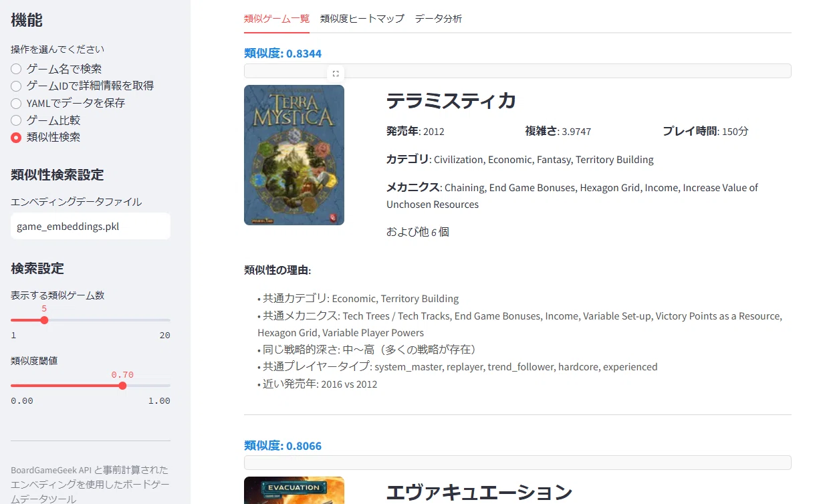823x504 pixels.
Task: Click the 検索設定 sidebar heading
Action: click(x=37, y=269)
